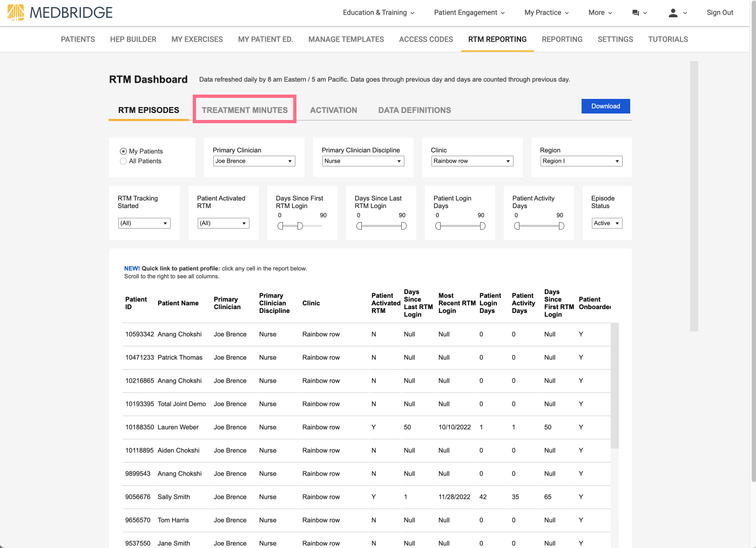Open the Primary Clinician dropdown
Viewport: 756px width, 548px height.
pyautogui.click(x=254, y=161)
